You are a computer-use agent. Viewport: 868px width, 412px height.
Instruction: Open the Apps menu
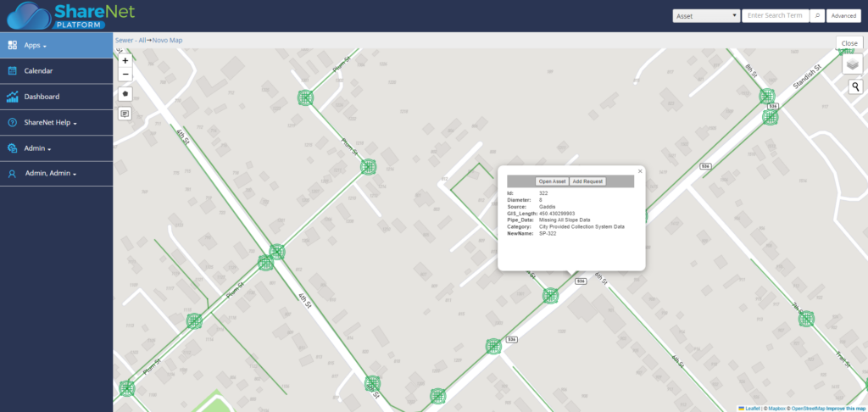(x=57, y=46)
